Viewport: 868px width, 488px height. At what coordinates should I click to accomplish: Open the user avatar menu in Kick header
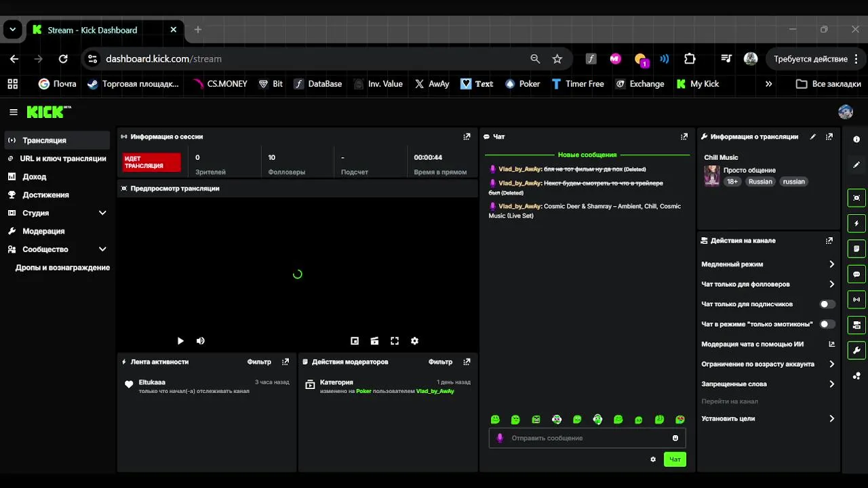click(845, 112)
